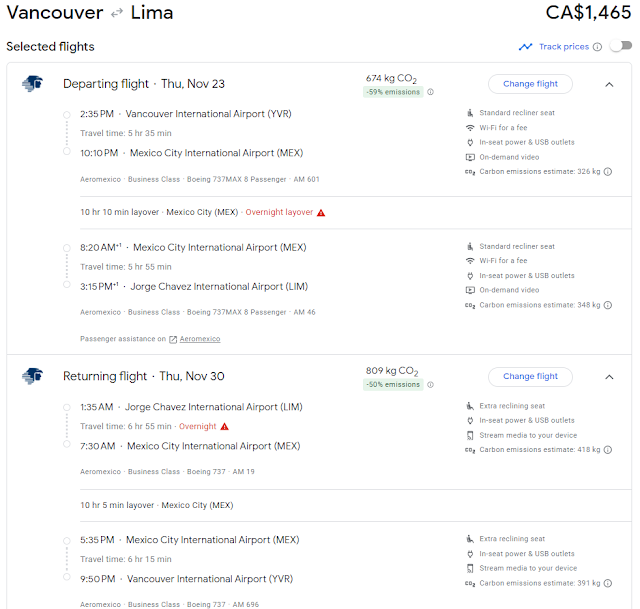Click the Track prices info icon

pos(597,47)
